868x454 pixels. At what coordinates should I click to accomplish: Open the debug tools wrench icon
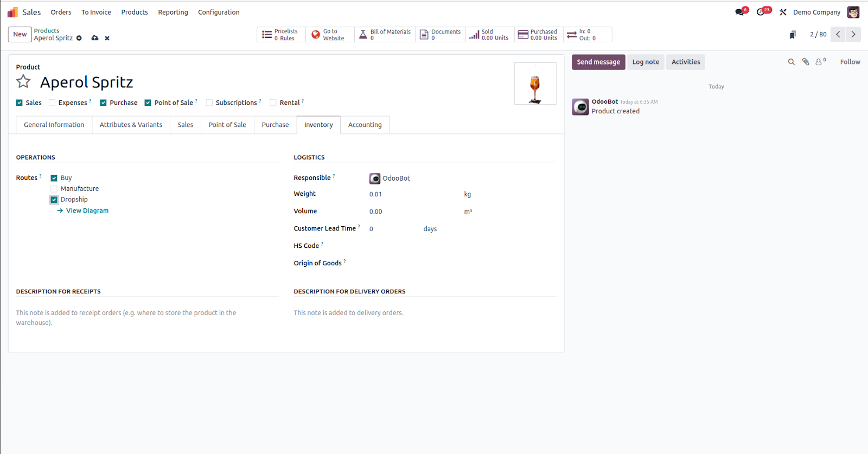tap(783, 12)
